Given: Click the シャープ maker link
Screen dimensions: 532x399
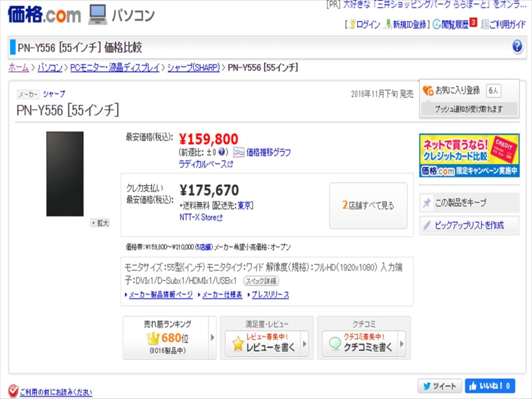Looking at the screenshot, I should pyautogui.click(x=54, y=94).
